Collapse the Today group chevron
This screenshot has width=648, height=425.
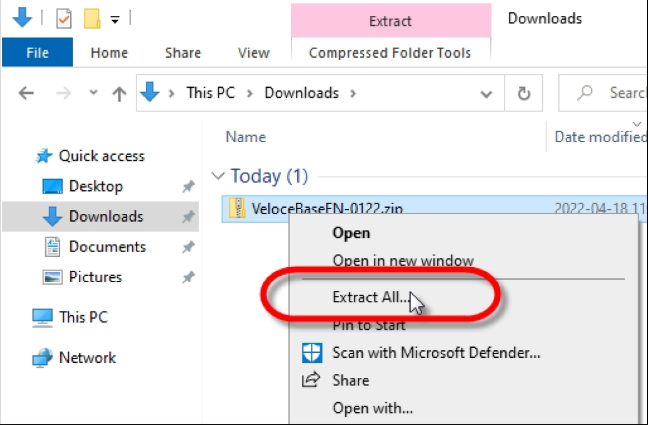219,176
